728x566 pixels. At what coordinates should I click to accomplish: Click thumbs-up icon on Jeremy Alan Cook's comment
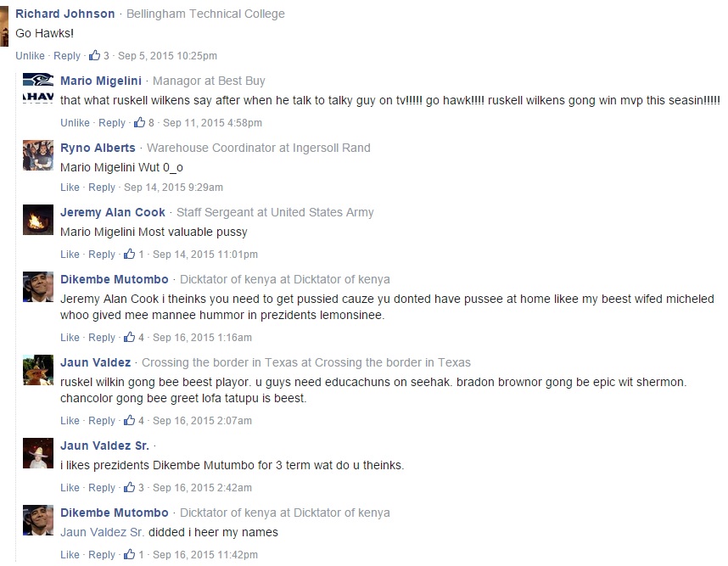point(130,254)
